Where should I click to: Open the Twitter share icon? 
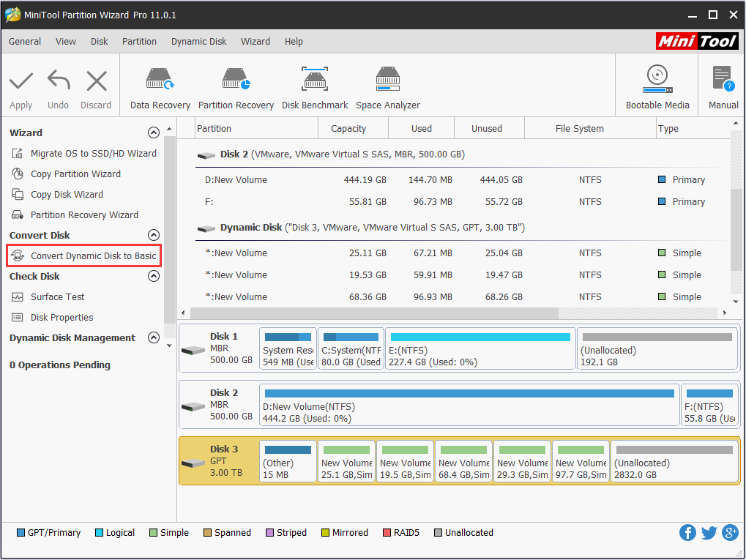pyautogui.click(x=709, y=532)
